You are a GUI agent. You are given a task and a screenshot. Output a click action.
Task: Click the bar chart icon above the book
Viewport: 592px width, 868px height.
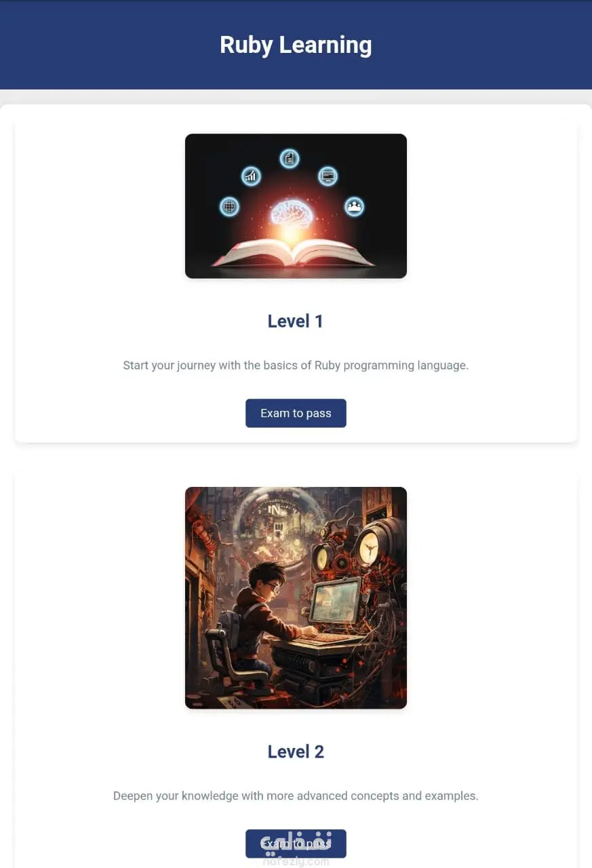pyautogui.click(x=252, y=176)
